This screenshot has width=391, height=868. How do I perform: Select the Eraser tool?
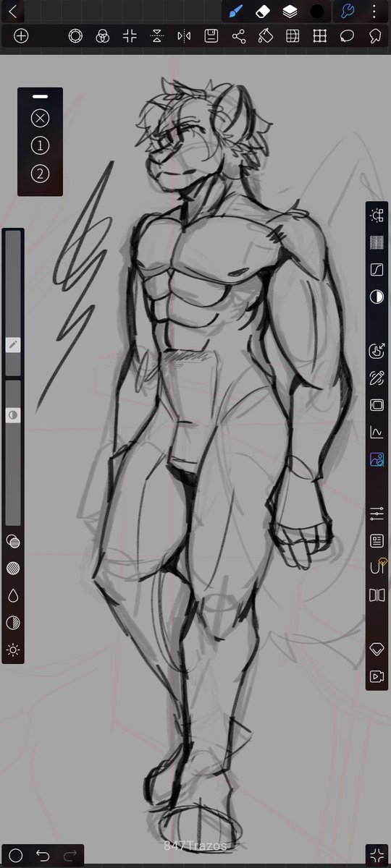tap(263, 12)
